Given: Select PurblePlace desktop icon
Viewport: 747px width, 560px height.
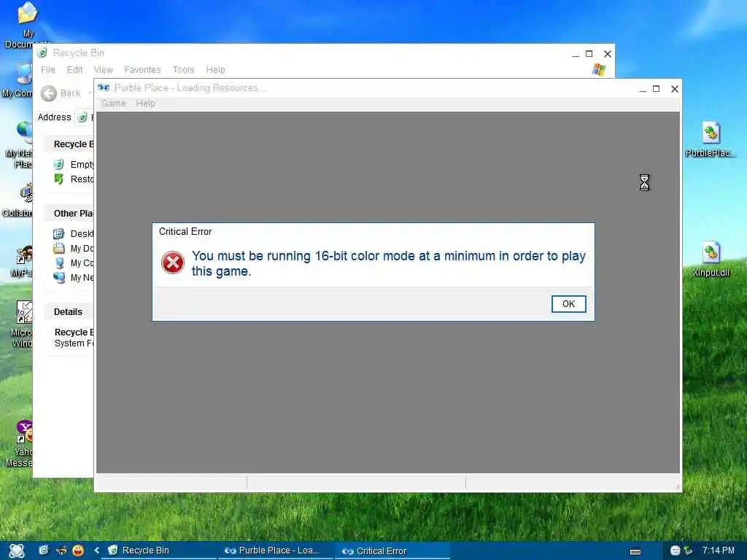Looking at the screenshot, I should point(711,139).
